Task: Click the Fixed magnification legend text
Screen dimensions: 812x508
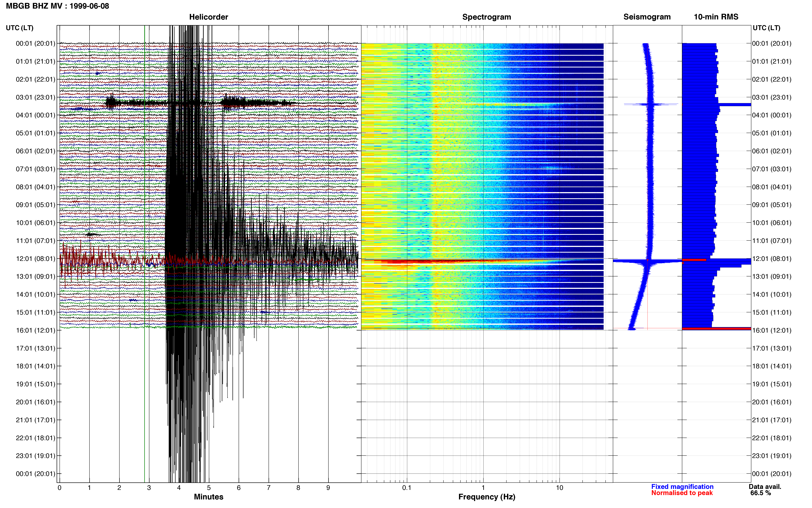Action: (682, 486)
